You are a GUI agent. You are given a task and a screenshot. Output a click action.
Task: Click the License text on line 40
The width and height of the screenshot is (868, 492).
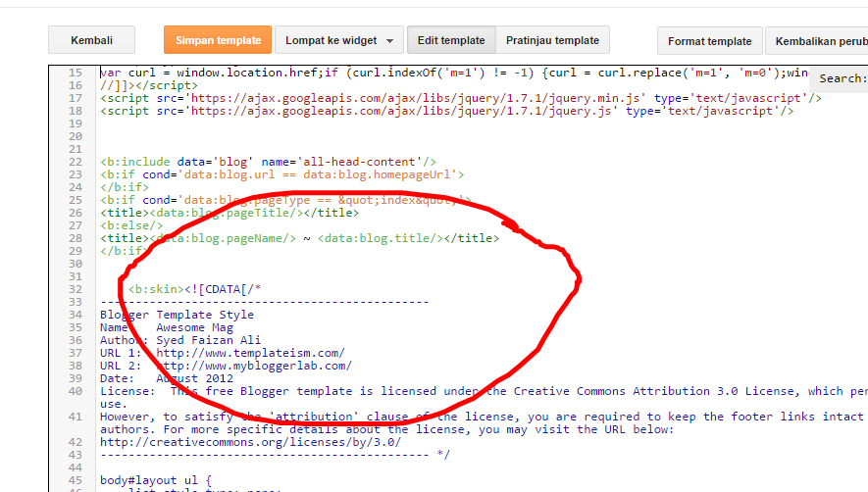[484, 397]
